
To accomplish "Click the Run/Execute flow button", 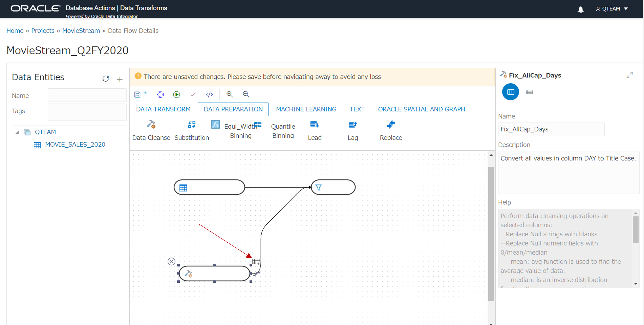I will pos(177,95).
